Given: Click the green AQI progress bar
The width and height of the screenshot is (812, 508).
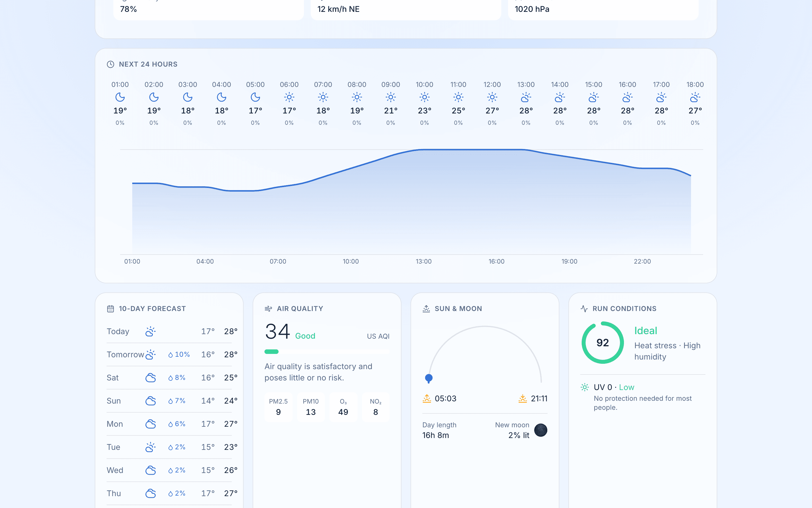Looking at the screenshot, I should pyautogui.click(x=272, y=352).
